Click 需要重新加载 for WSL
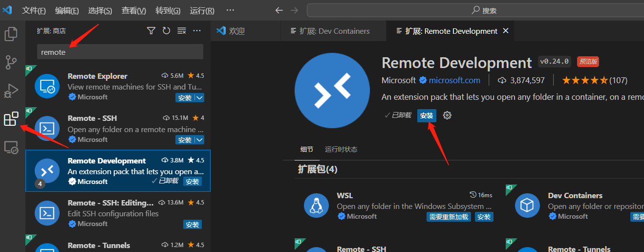 tap(449, 217)
